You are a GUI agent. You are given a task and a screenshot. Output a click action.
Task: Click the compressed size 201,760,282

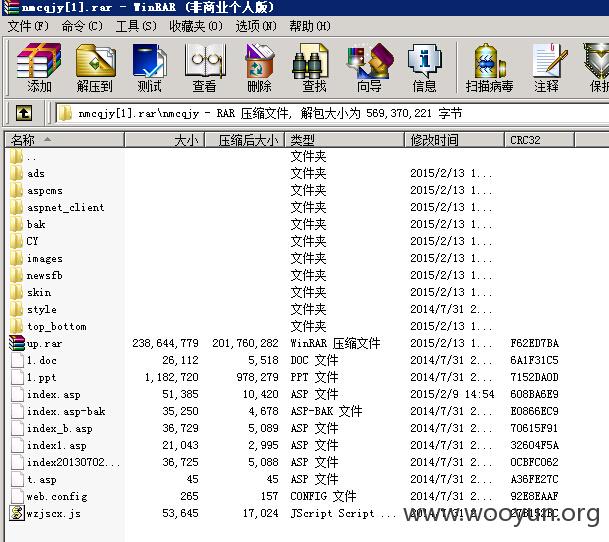coord(245,343)
